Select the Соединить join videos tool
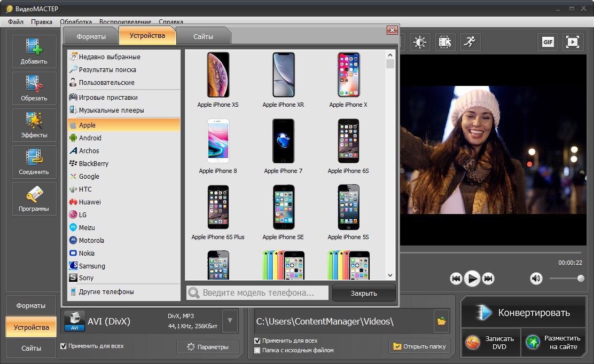594x364 pixels. pos(34,162)
